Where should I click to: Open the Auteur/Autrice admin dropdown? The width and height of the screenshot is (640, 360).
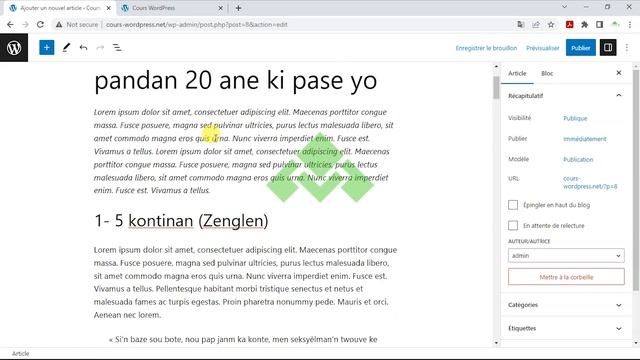(x=566, y=256)
